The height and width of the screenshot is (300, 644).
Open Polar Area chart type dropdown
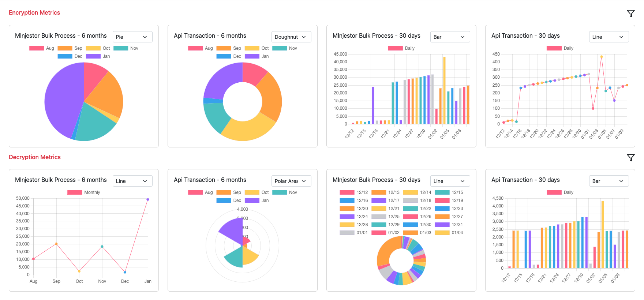pos(291,181)
